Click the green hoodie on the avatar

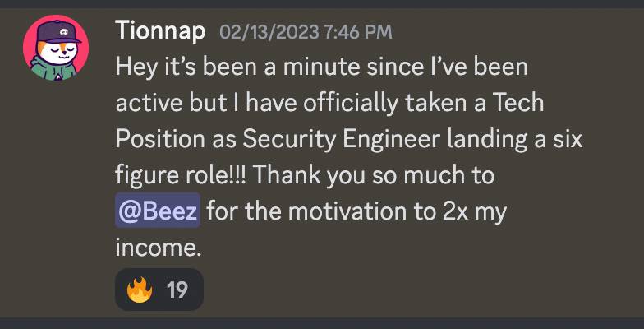(x=53, y=70)
